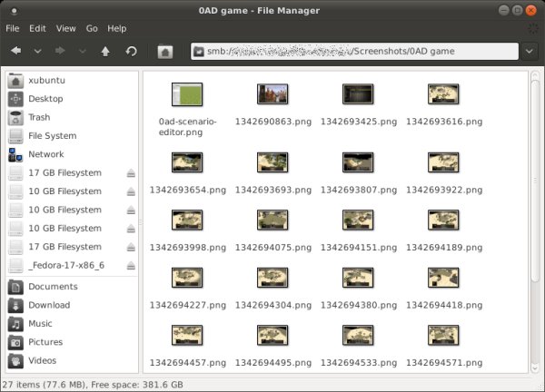Viewport: 545px width, 392px height.
Task: Open Documents bookmark in sidebar
Action: [72, 287]
